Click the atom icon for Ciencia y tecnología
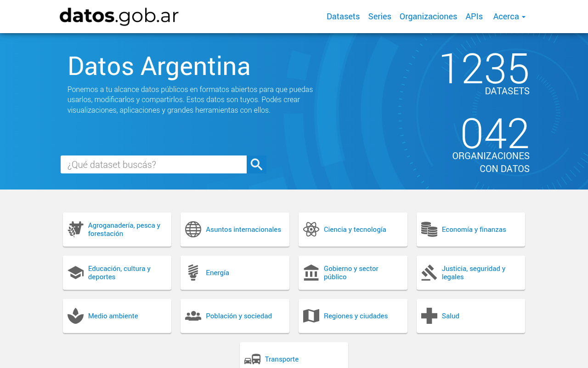588x368 pixels. click(x=311, y=229)
